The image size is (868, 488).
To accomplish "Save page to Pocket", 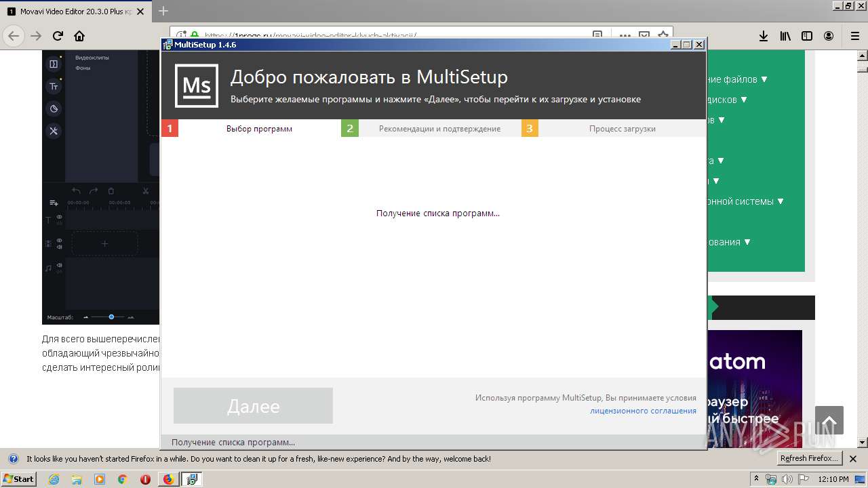I will 644,36.
